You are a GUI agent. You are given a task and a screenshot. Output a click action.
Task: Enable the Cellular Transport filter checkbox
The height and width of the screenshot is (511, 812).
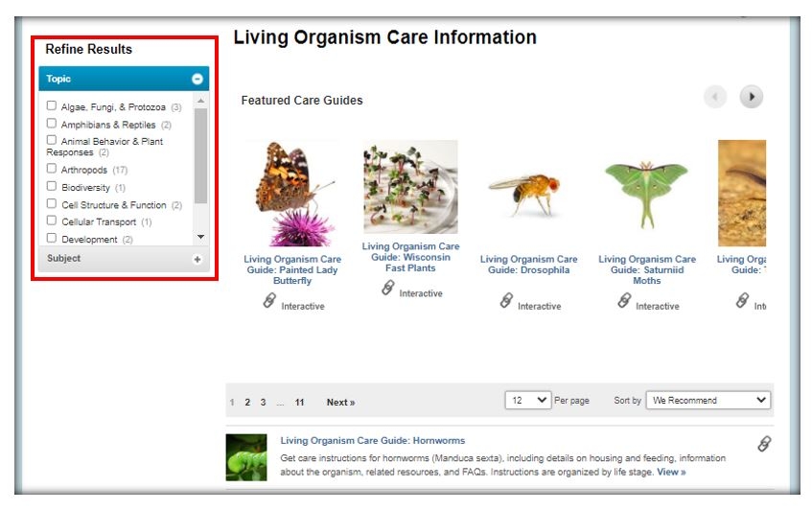click(51, 221)
